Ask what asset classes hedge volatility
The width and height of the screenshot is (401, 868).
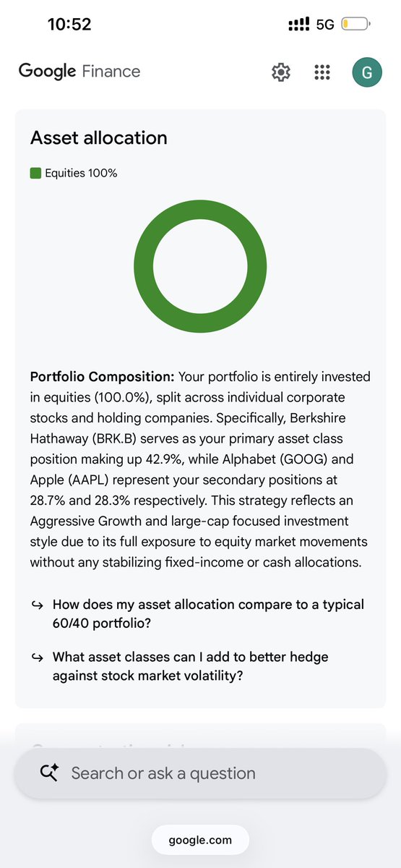184,665
